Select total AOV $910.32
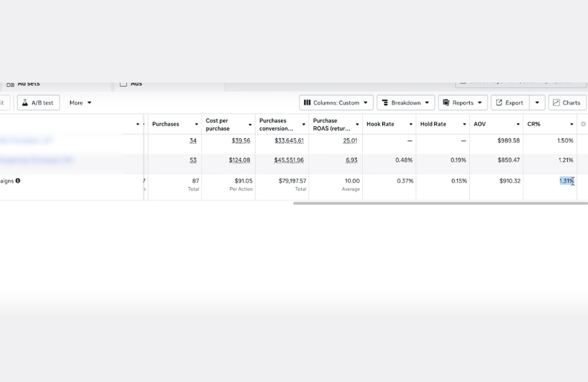Screen dimensions: 588x382 (x=510, y=180)
